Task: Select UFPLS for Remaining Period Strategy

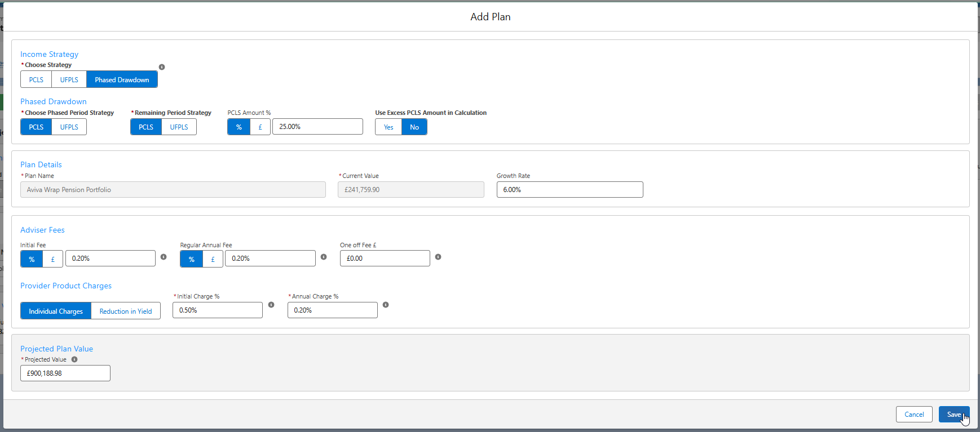Action: [x=179, y=127]
